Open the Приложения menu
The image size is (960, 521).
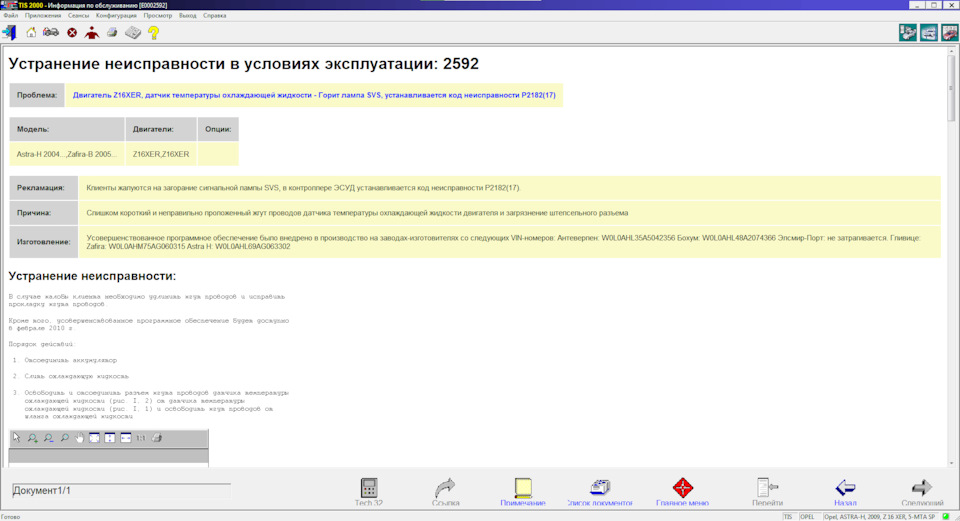point(43,15)
